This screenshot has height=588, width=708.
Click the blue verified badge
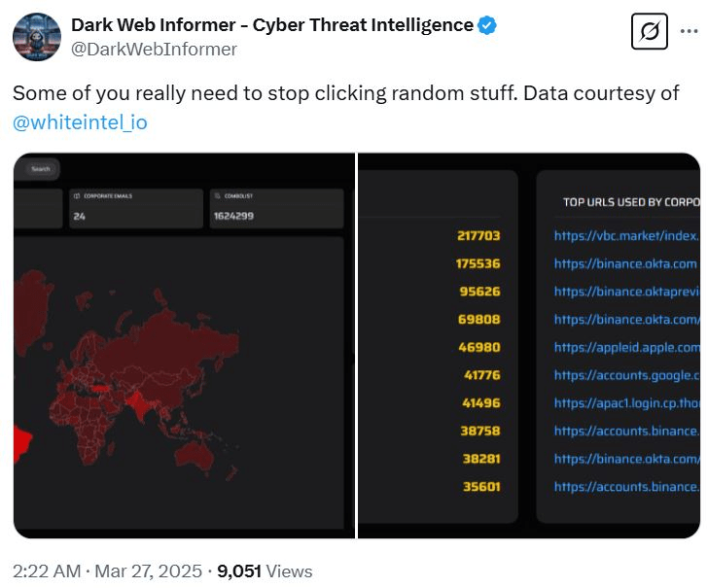(x=487, y=25)
